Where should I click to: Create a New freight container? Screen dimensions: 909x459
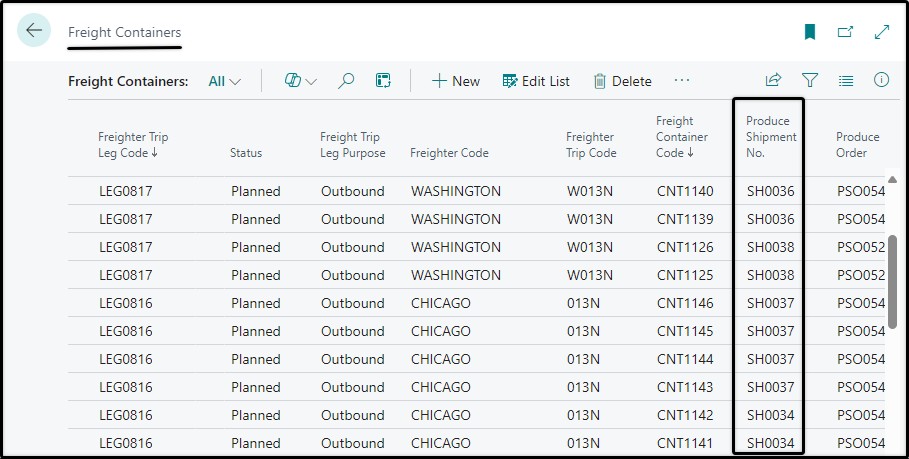click(x=456, y=81)
